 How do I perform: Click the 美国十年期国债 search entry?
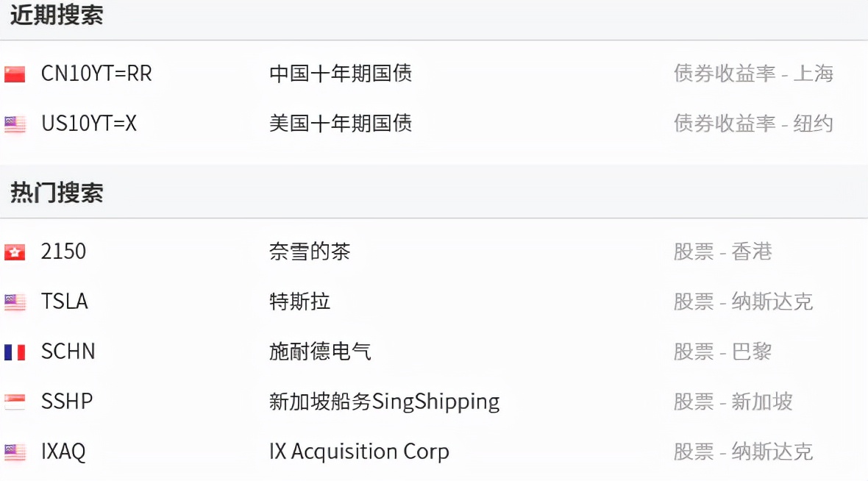(x=341, y=124)
